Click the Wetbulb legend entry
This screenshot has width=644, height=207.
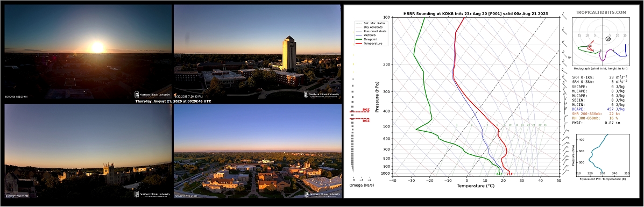(366, 35)
